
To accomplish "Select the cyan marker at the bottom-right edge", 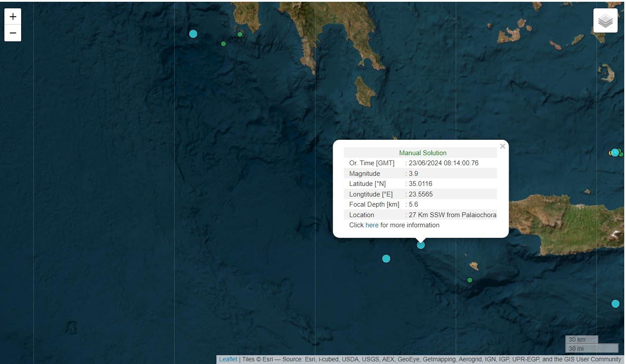I will point(615,304).
